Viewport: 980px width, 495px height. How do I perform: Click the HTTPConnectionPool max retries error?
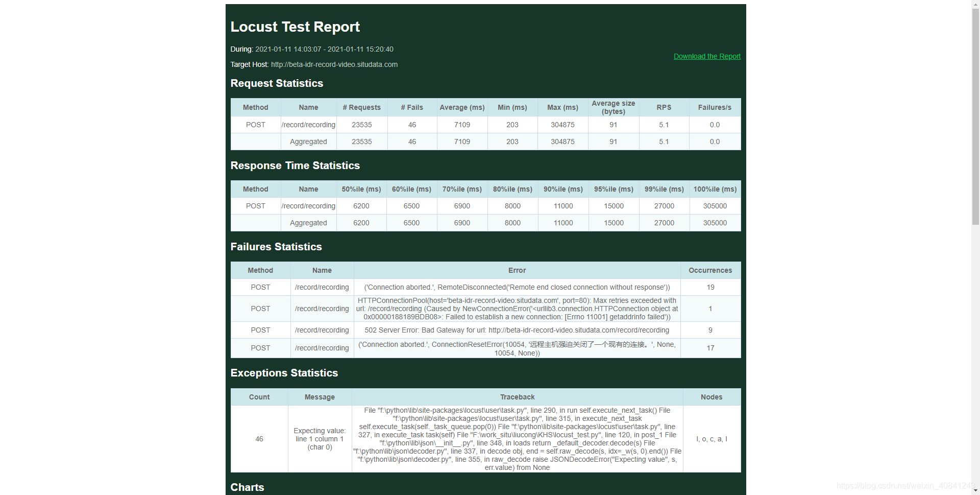pos(517,309)
